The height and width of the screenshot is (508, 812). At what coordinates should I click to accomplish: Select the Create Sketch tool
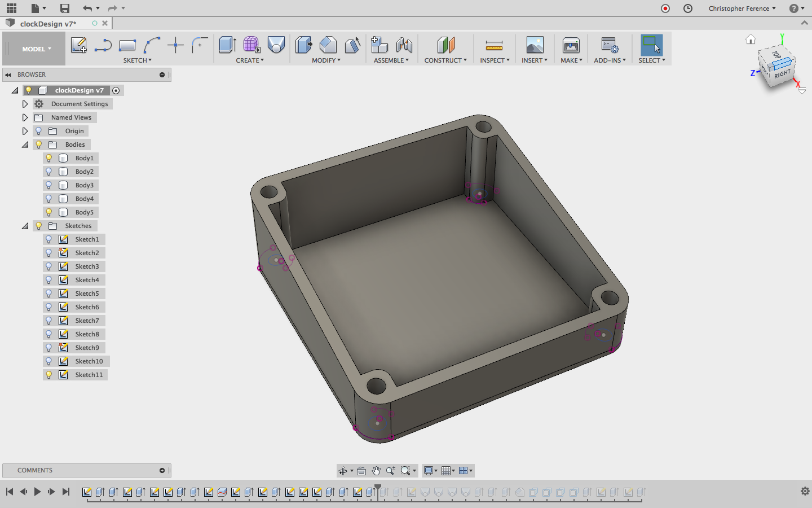[x=78, y=45]
